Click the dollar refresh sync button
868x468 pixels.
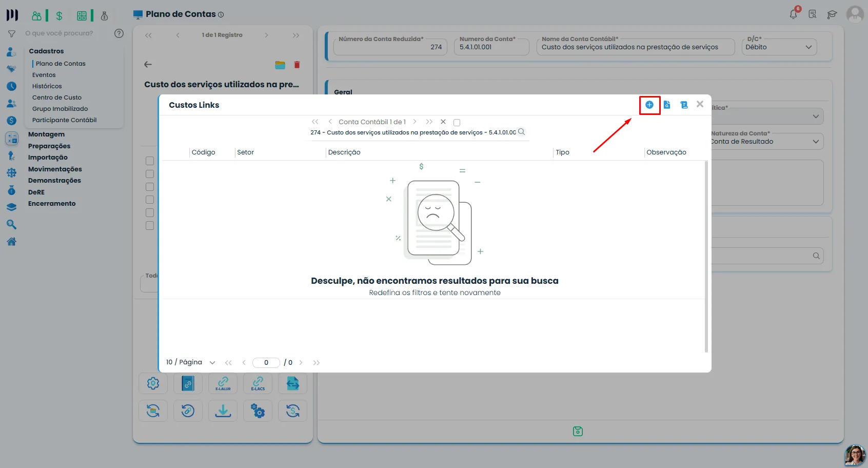(x=292, y=411)
